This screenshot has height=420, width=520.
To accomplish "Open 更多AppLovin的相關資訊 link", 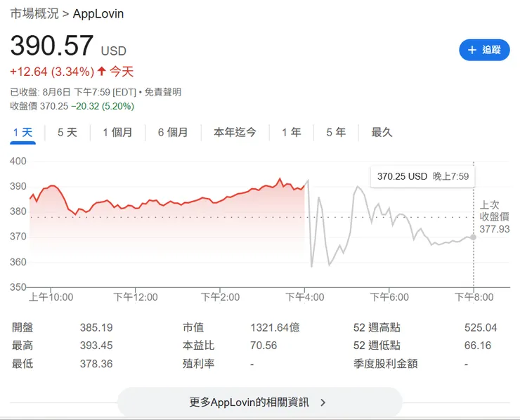I will 260,402.
